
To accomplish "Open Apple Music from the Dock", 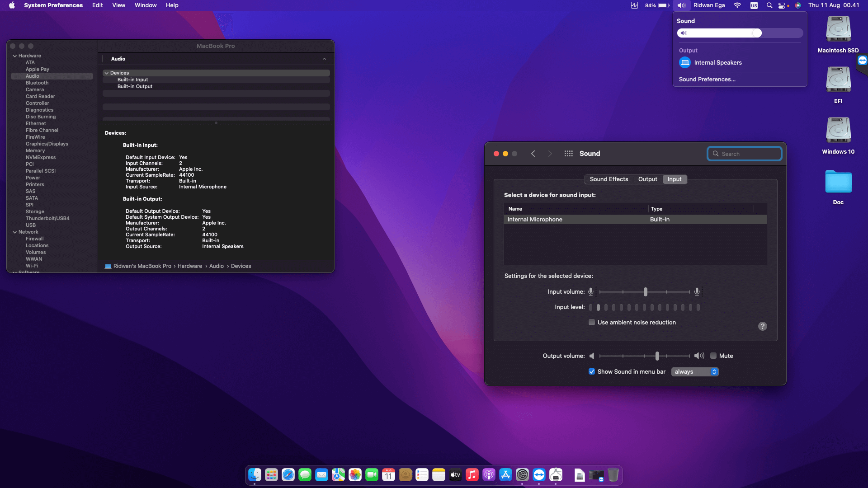I will 472,475.
